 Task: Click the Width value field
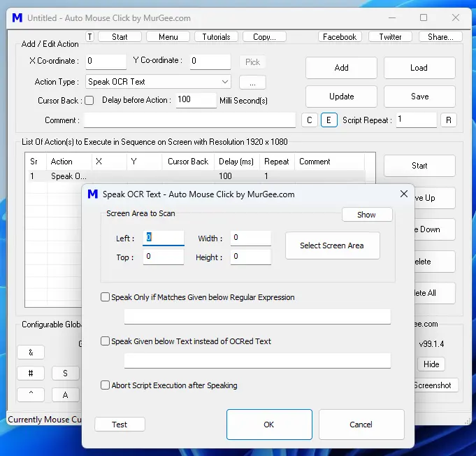(251, 238)
